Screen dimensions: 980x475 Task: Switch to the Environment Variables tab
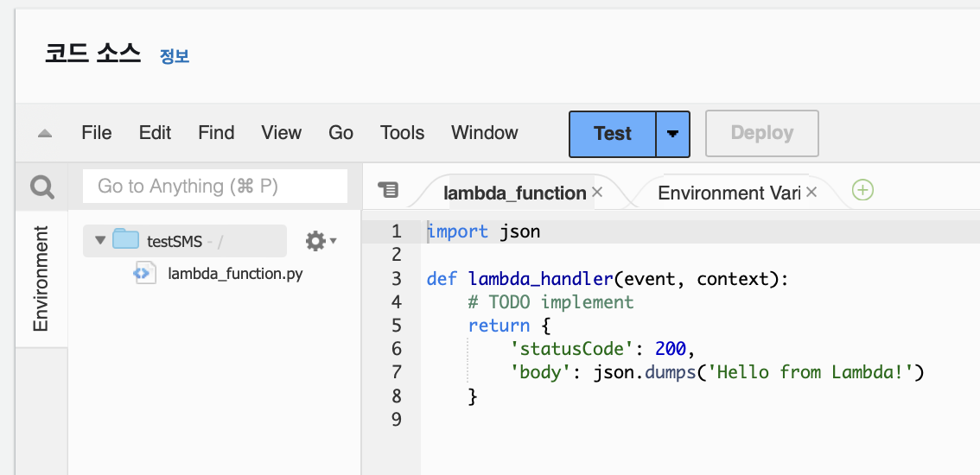tap(729, 193)
